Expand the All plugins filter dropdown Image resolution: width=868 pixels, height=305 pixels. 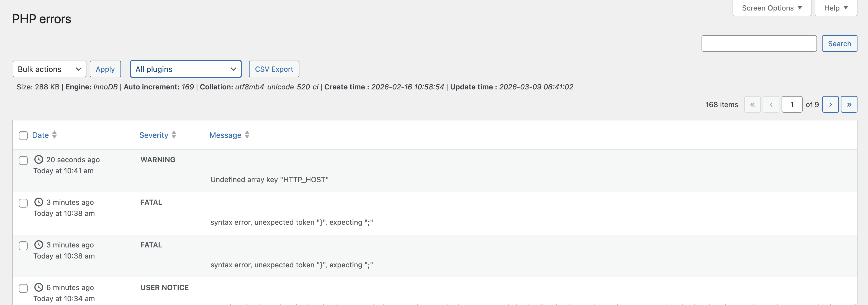186,69
